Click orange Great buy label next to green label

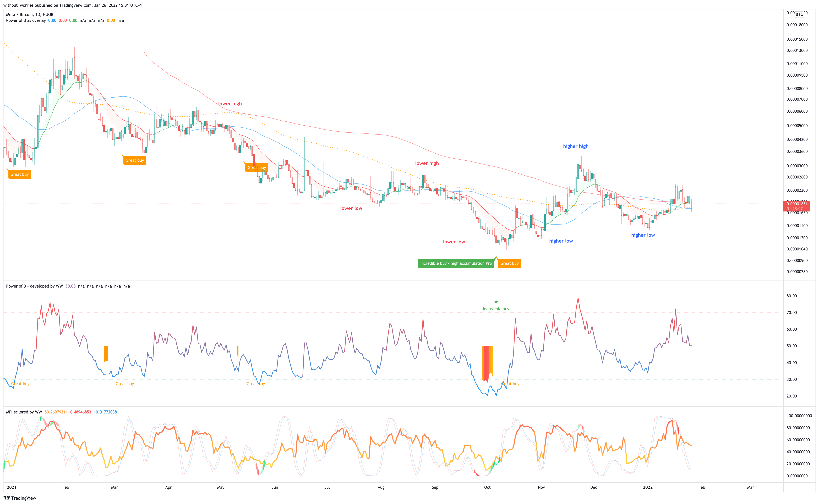509,263
